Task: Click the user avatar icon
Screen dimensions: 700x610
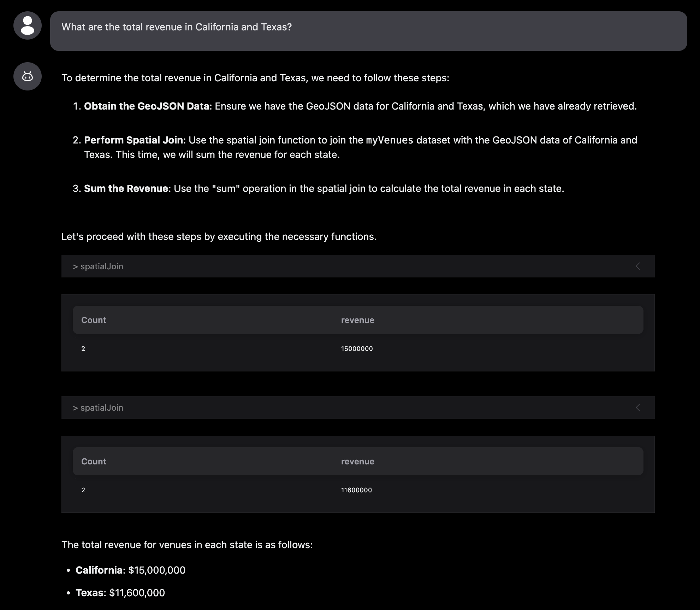Action: point(28,25)
